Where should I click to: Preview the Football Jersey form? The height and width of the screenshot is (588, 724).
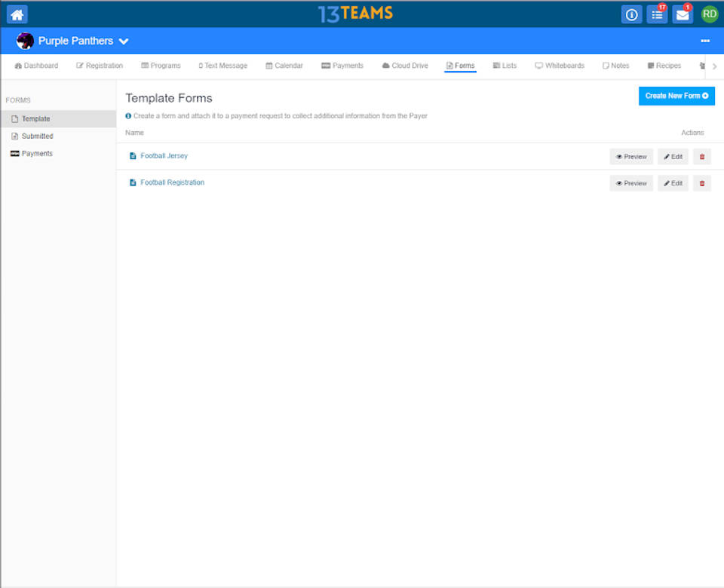pos(631,157)
